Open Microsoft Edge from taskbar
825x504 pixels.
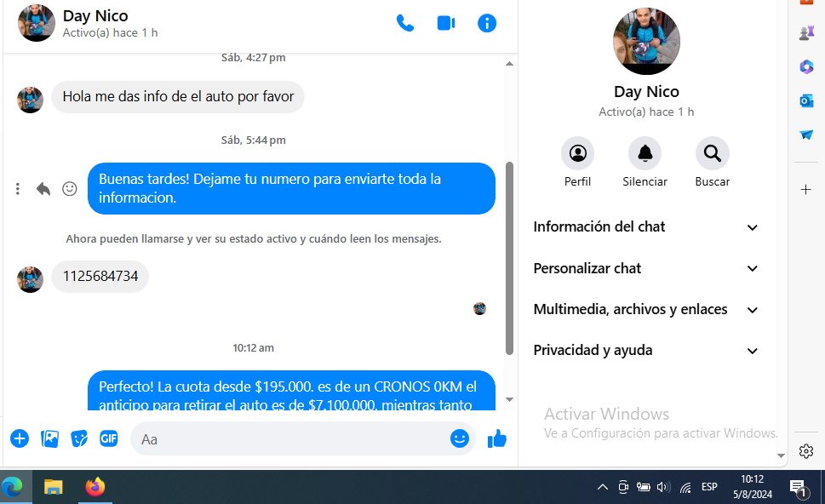pos(12,487)
